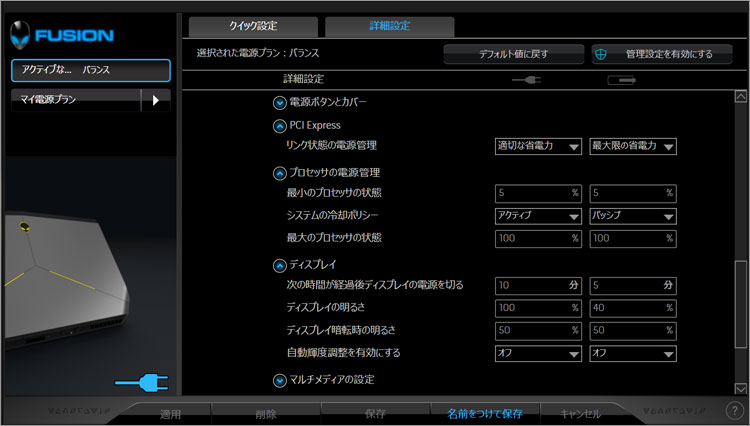
Task: Select アクティブな... バランス plan
Action: coord(91,70)
